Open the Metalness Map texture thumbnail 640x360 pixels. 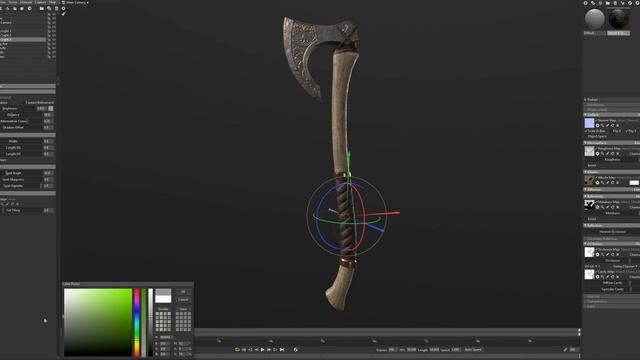click(589, 204)
